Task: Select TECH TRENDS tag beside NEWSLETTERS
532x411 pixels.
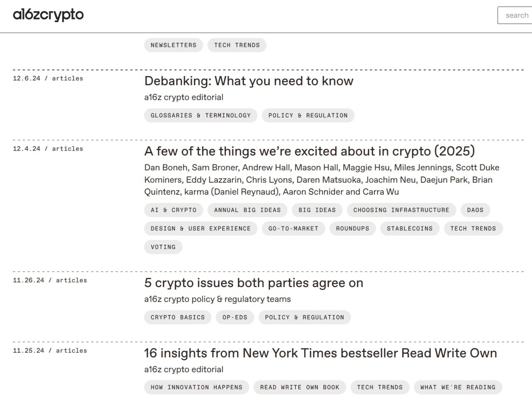Action: click(x=237, y=45)
